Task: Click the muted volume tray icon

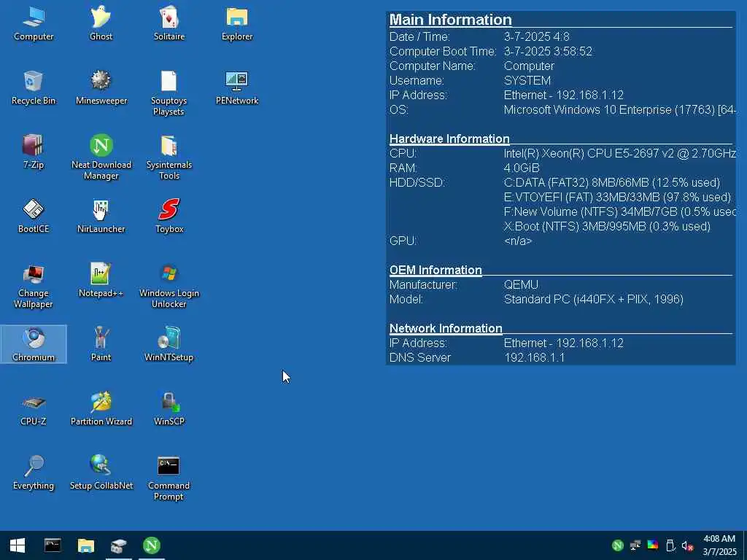Action: click(687, 545)
